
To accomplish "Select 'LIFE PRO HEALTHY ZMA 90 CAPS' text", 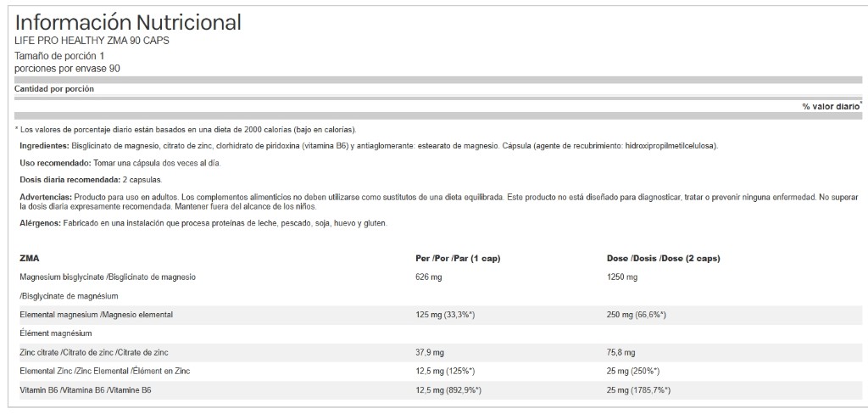I will 92,41.
